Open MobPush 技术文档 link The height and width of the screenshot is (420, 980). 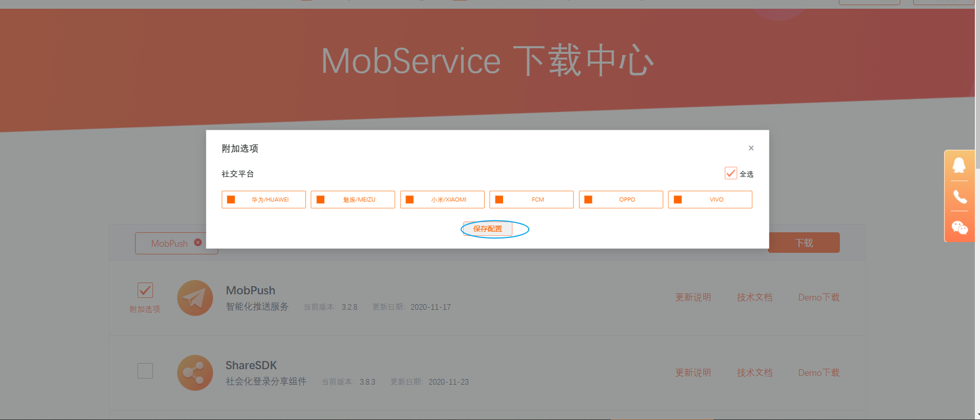click(755, 297)
